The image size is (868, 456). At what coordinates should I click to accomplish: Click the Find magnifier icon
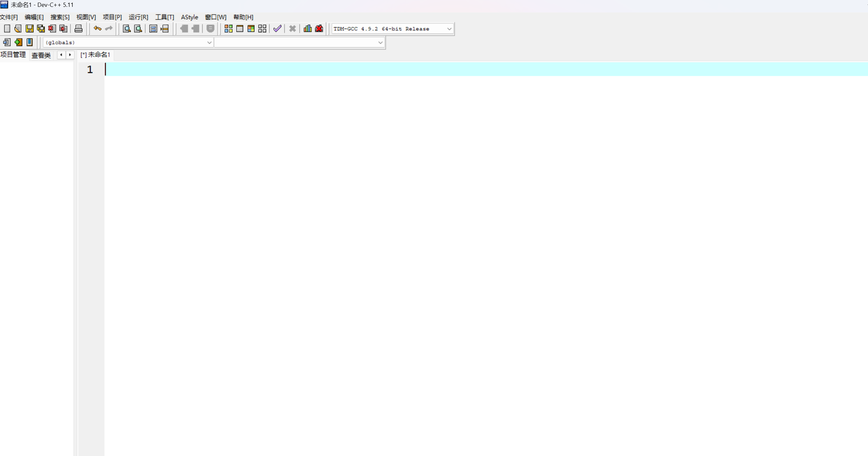(127, 29)
